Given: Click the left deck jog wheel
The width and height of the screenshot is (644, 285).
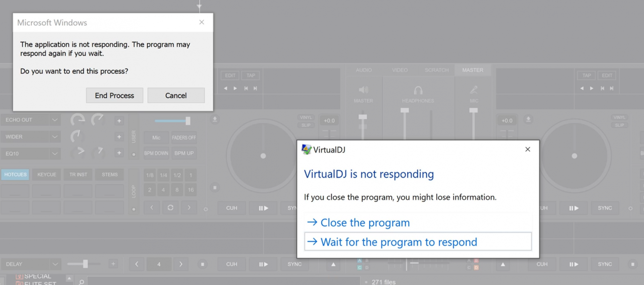Looking at the screenshot, I should 263,156.
